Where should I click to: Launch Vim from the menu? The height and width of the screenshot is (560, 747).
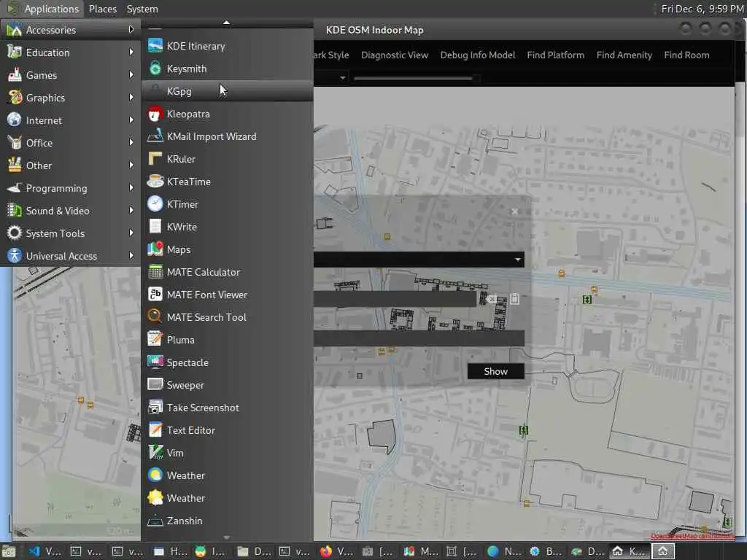[x=228, y=453]
